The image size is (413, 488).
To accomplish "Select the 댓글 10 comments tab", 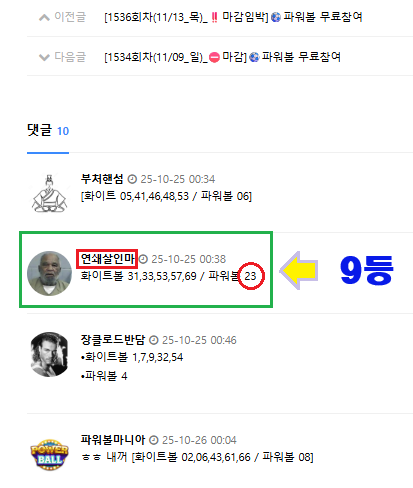I will point(48,130).
